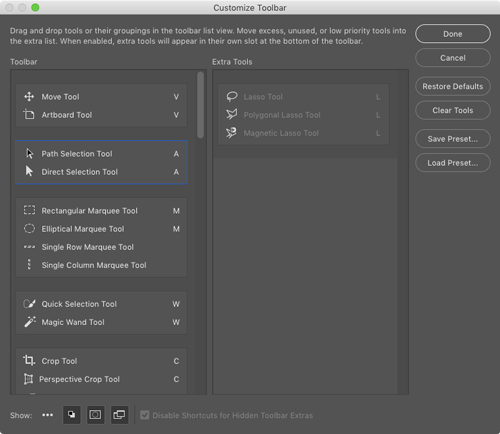Click the Magnetic Lasso Tool icon
This screenshot has width=500, height=434.
231,133
